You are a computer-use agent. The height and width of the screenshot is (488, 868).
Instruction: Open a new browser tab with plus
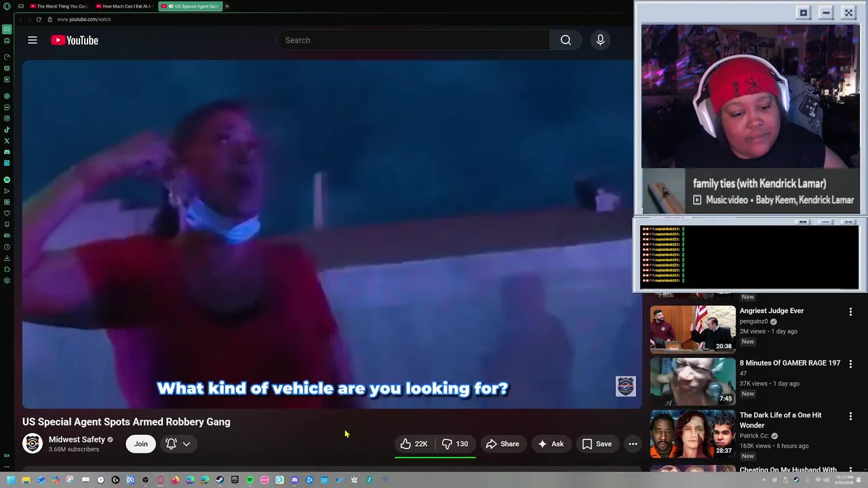click(227, 6)
